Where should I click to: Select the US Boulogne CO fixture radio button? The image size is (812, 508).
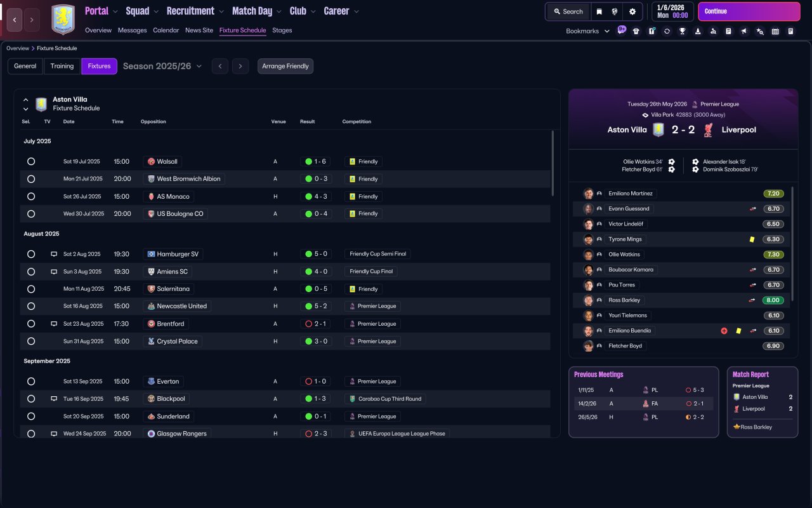pyautogui.click(x=31, y=214)
